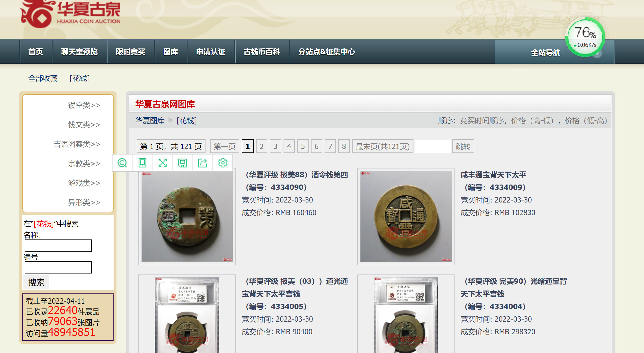Click the 全部收藏 link
This screenshot has height=353, width=644.
[x=43, y=79]
